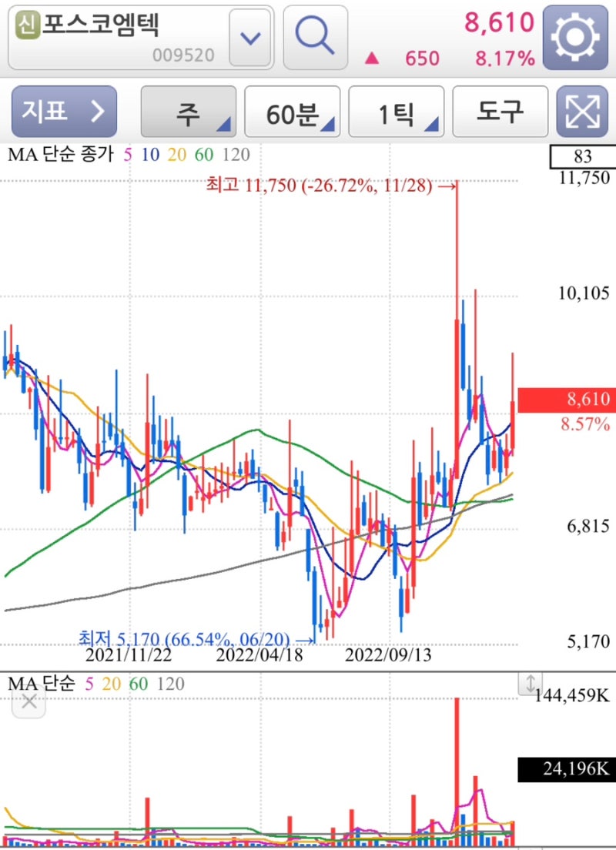This screenshot has height=850, width=616.
Task: Select the MA 20 legend in price chart
Action: tap(176, 155)
